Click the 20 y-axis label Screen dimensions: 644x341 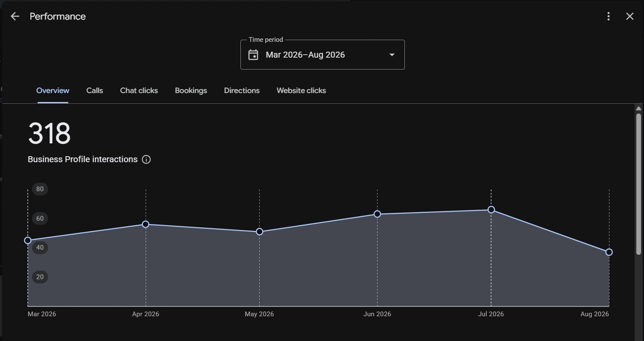click(40, 277)
